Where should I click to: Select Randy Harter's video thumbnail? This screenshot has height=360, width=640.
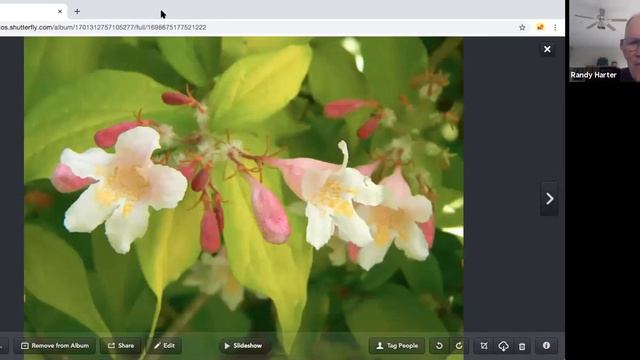(604, 41)
